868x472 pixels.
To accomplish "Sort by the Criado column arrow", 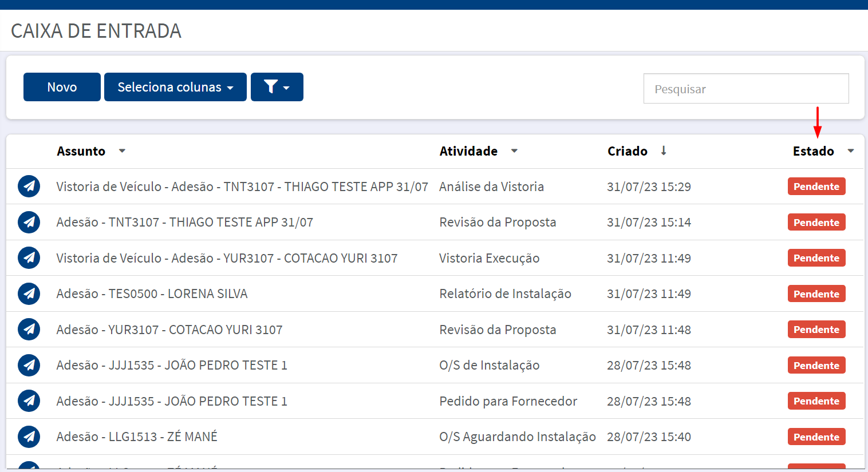I will pos(664,150).
